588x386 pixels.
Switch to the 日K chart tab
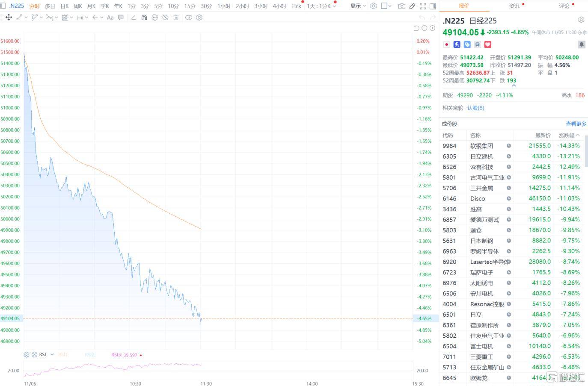click(x=64, y=6)
